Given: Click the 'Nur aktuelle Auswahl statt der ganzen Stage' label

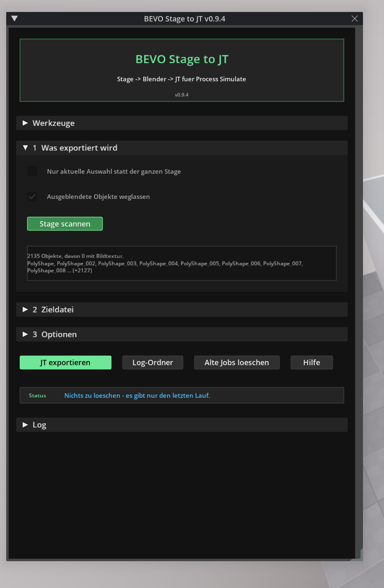Looking at the screenshot, I should (x=114, y=171).
